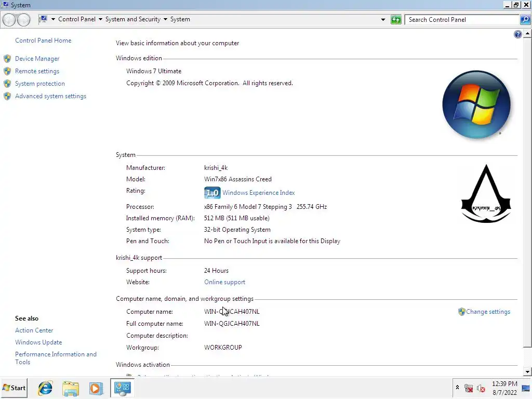Open Advanced system settings link
Screen dimensions: 532x399
point(50,96)
